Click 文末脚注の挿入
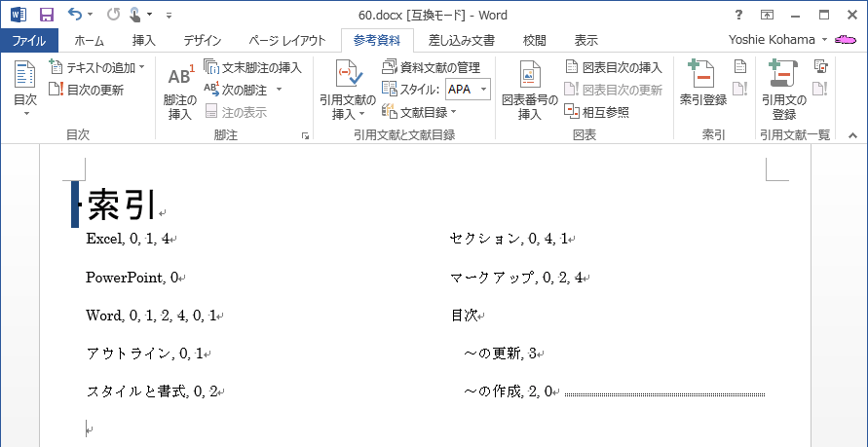Viewport: 868px width, 447px height. pos(253,67)
